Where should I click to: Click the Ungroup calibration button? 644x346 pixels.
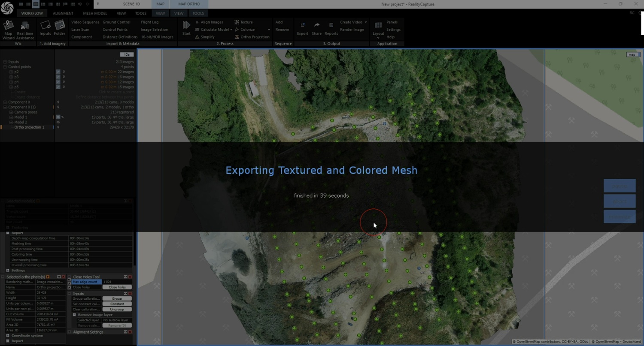(117, 309)
